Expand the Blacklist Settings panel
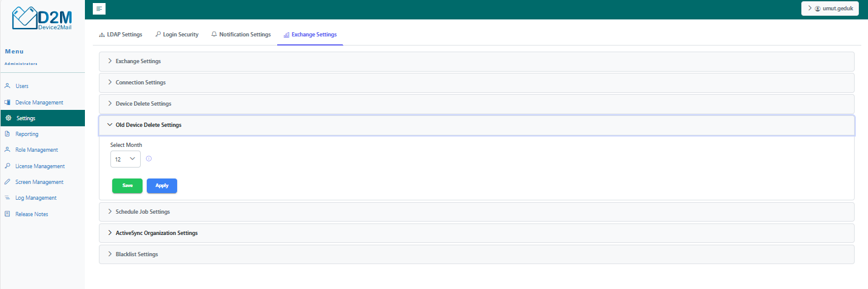Screen dimensions: 868x289 click(136, 254)
